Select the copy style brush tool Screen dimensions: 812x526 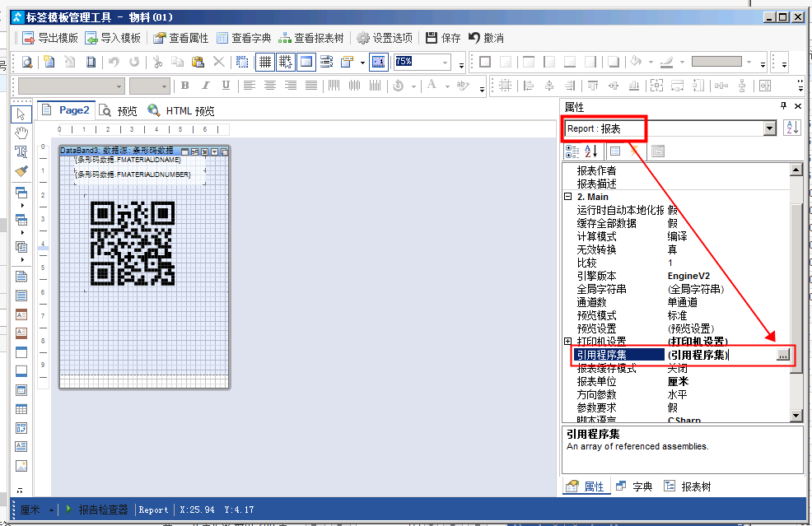pyautogui.click(x=21, y=171)
